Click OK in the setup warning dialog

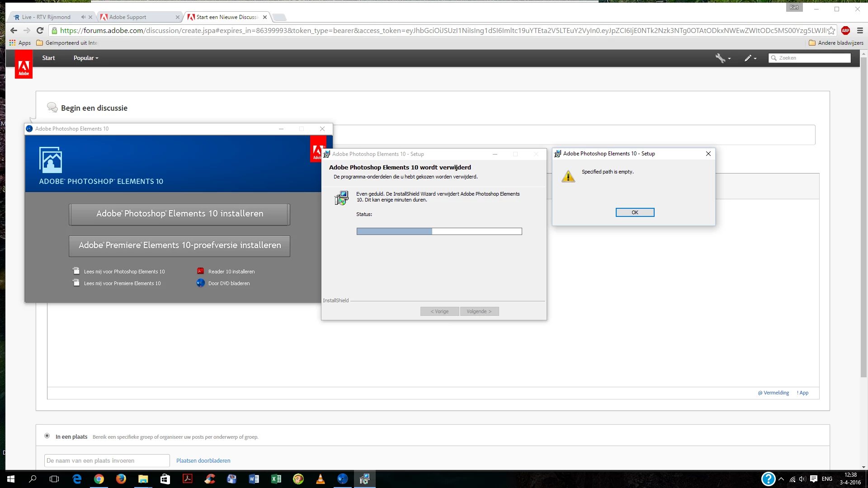[635, 212]
